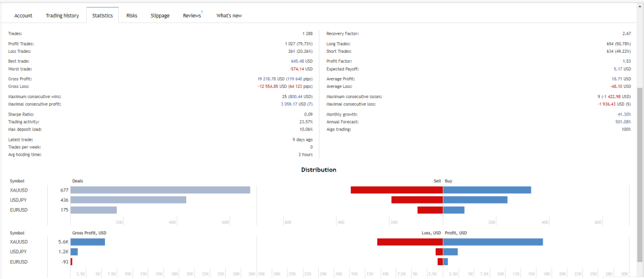Click the XAUUSD deals bar
644x279 pixels.
click(x=160, y=190)
